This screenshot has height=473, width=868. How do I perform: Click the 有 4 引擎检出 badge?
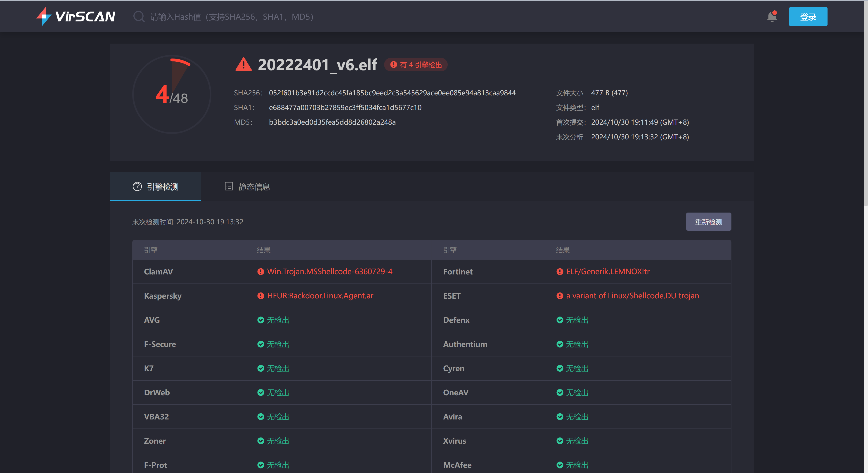tap(416, 65)
